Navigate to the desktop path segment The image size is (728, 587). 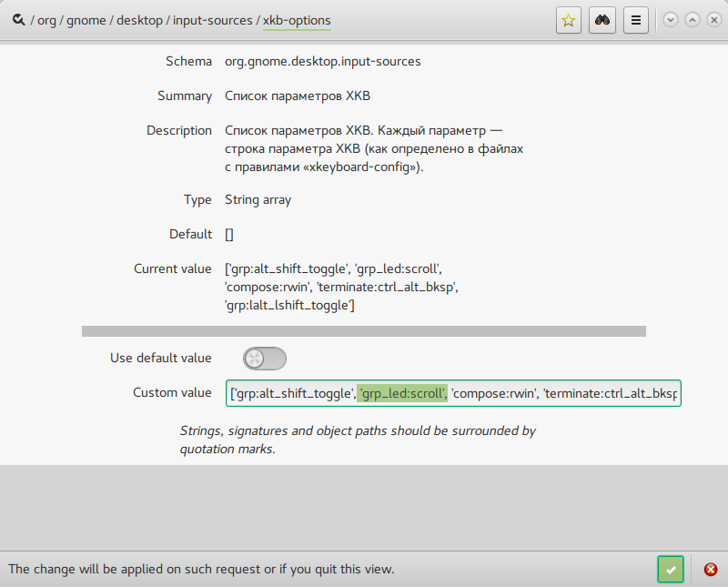pos(139,20)
